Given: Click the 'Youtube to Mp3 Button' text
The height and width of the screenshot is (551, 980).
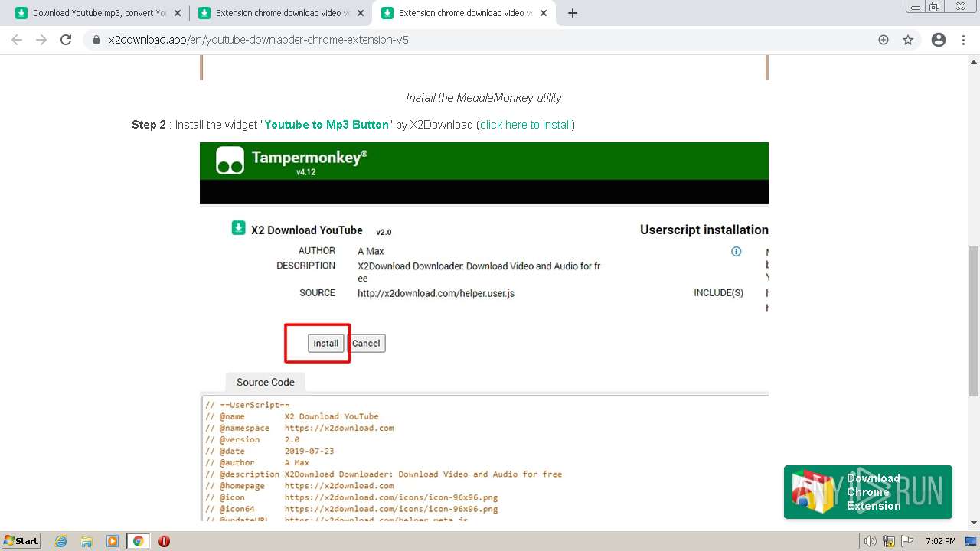Looking at the screenshot, I should click(x=326, y=125).
